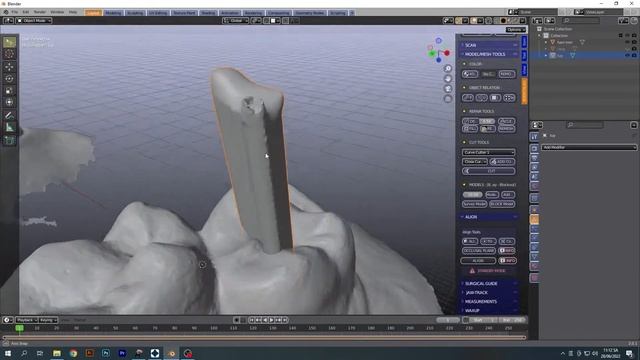Open the Modifiers wrench tab in Properties

(534, 220)
